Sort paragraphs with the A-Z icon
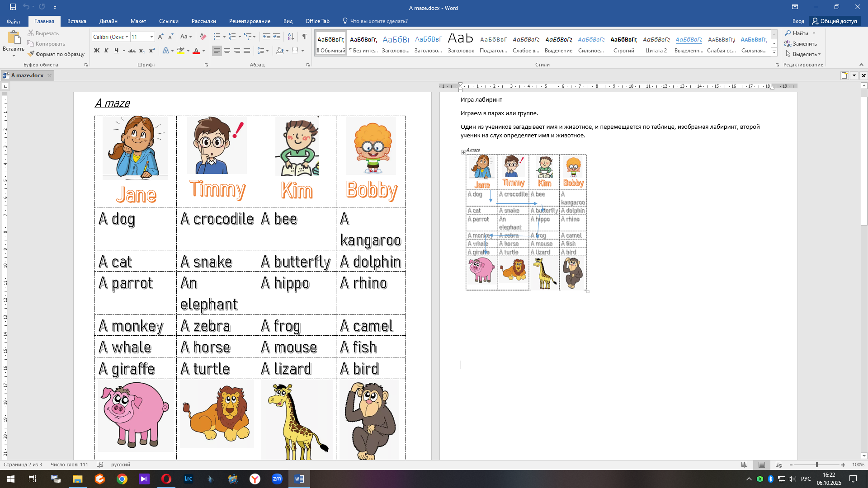This screenshot has width=868, height=488. pyautogui.click(x=291, y=37)
